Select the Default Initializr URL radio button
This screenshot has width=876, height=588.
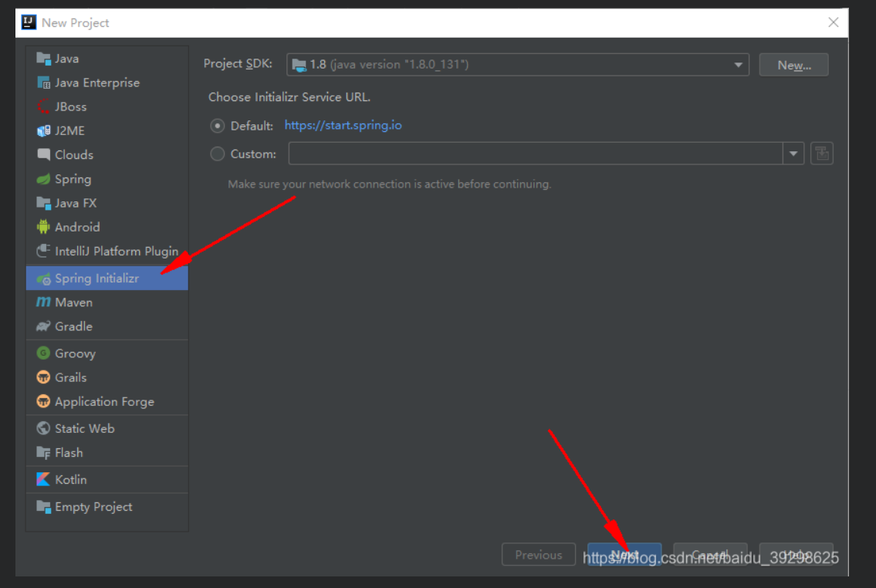click(x=218, y=126)
